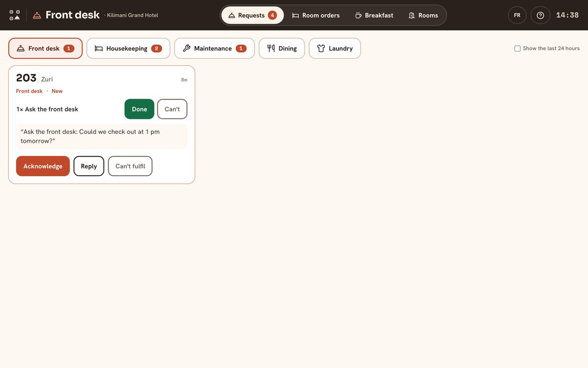The height and width of the screenshot is (368, 588).
Task: Switch to the Room orders tab
Action: click(316, 15)
